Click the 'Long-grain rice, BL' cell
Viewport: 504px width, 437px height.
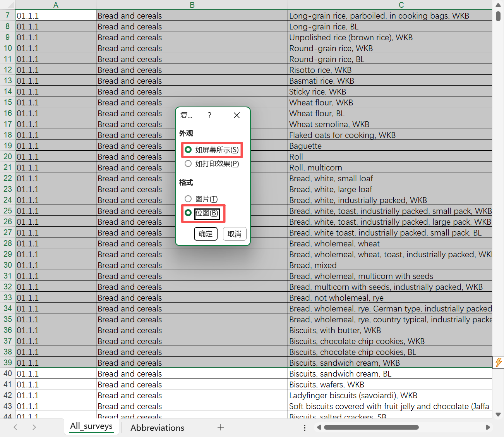pos(390,26)
